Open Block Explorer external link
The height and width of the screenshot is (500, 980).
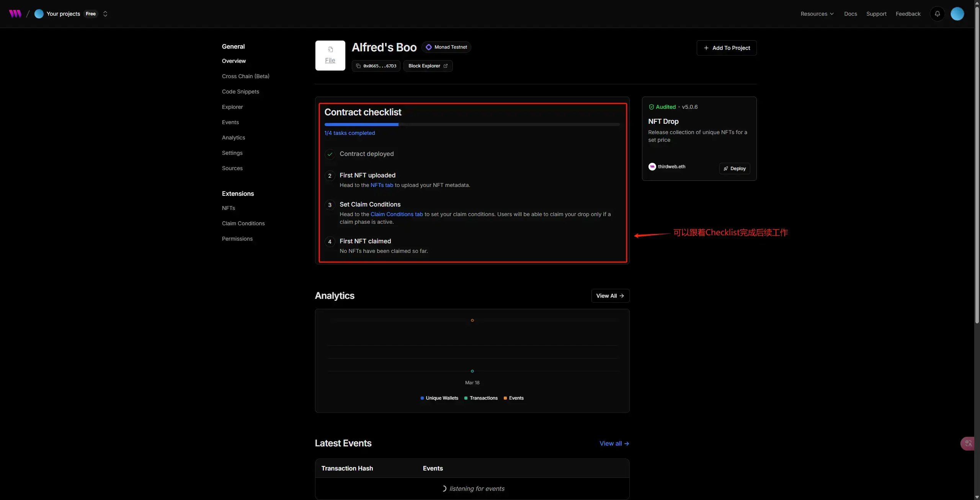428,66
